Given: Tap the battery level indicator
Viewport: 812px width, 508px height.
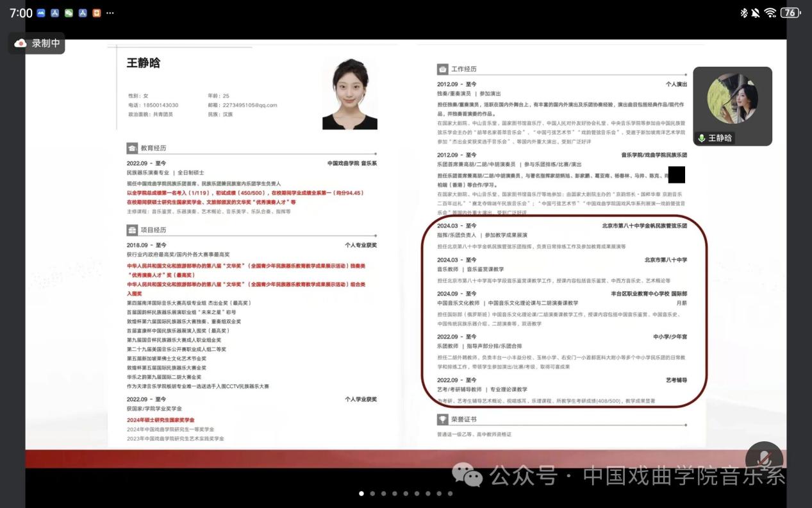Looking at the screenshot, I should point(790,13).
